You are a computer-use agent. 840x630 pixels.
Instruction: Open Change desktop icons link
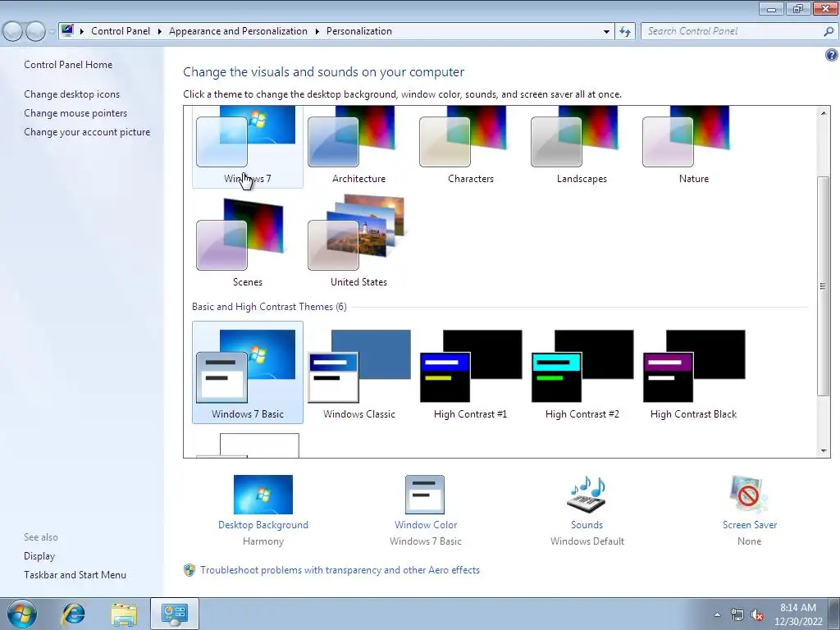tap(72, 94)
